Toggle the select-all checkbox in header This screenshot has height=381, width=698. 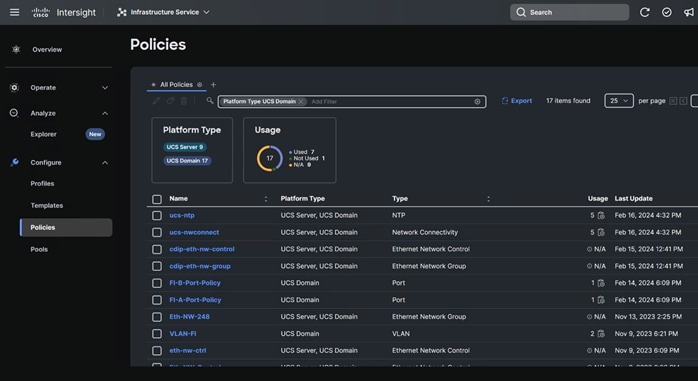coord(157,199)
